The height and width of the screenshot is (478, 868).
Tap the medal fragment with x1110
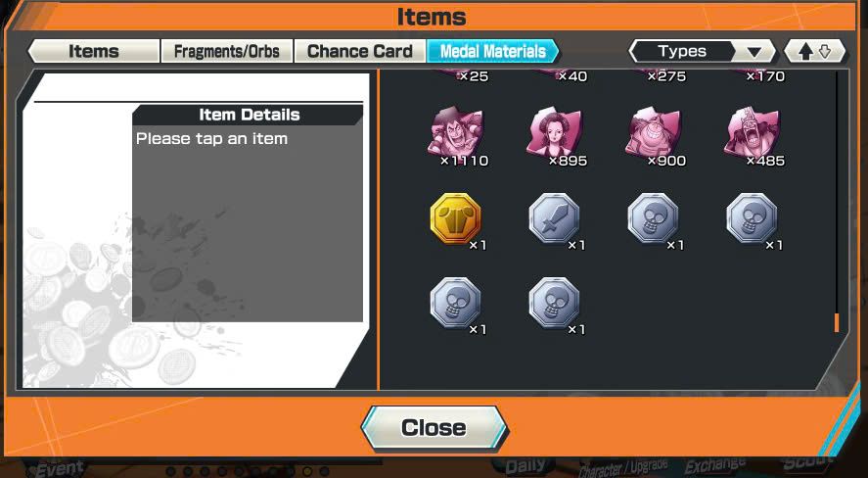(455, 133)
